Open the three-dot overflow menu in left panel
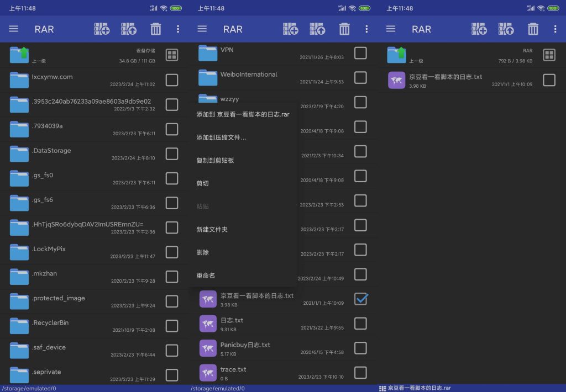The image size is (566, 392). coord(177,29)
